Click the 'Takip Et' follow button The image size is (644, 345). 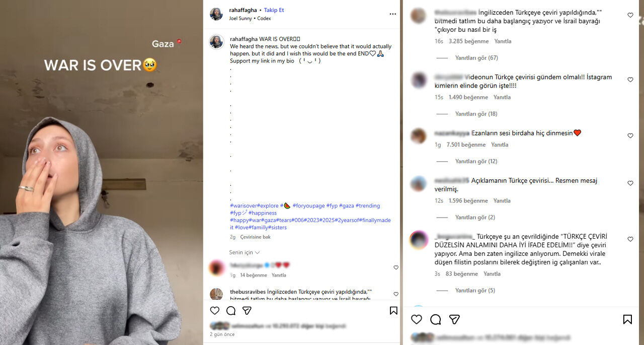[x=274, y=10]
